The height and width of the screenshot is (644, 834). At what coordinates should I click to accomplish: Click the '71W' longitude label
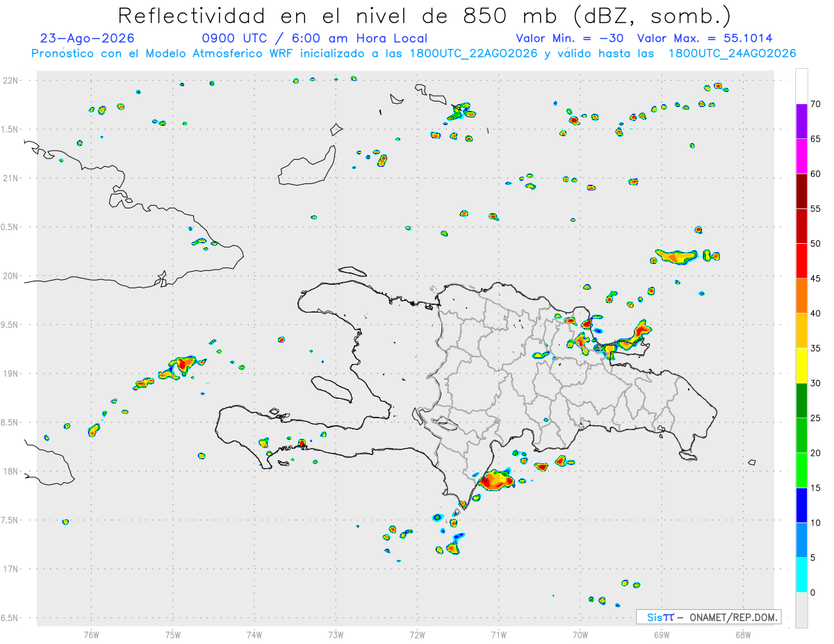[498, 635]
